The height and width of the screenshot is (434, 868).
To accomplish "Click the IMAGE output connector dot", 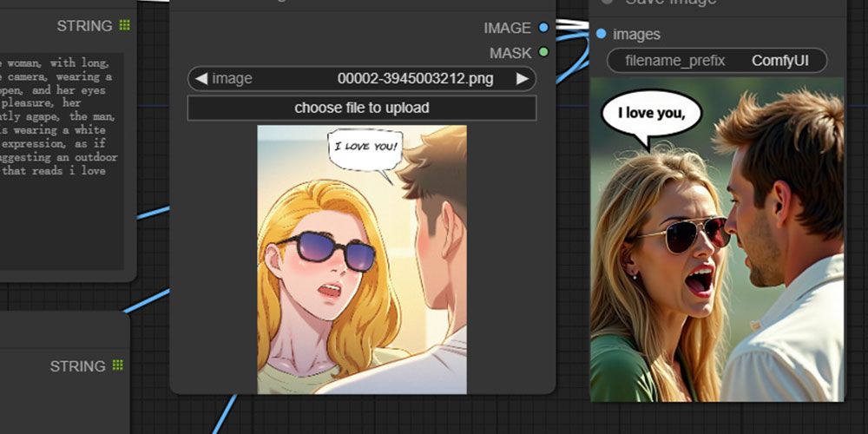I will tap(543, 28).
